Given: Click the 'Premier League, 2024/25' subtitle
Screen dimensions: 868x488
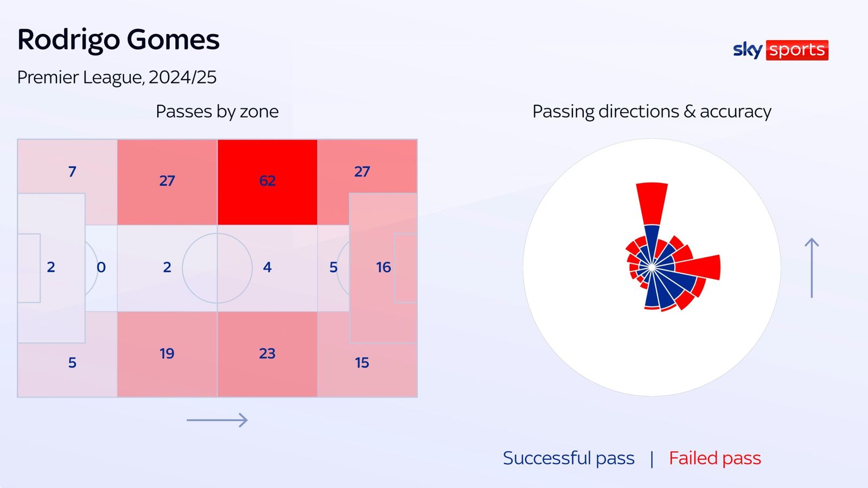Looking at the screenshot, I should pos(117,77).
